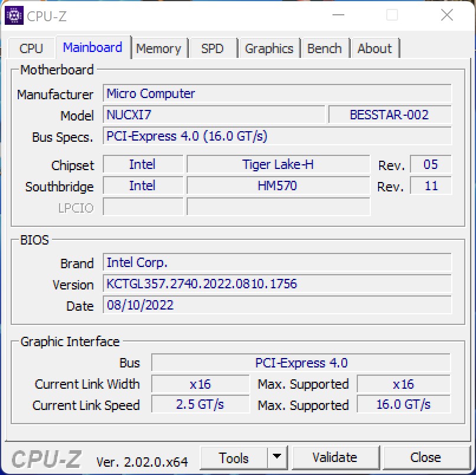Click the CPU-Z app icon in title bar

[14, 15]
